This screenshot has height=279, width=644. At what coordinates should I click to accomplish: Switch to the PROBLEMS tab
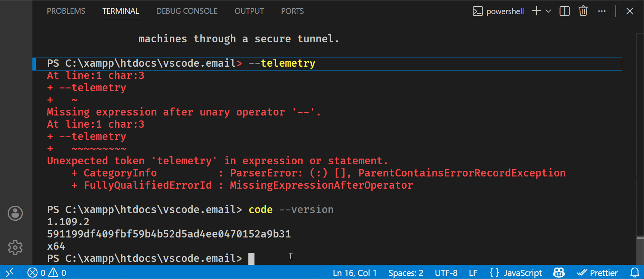coord(66,11)
